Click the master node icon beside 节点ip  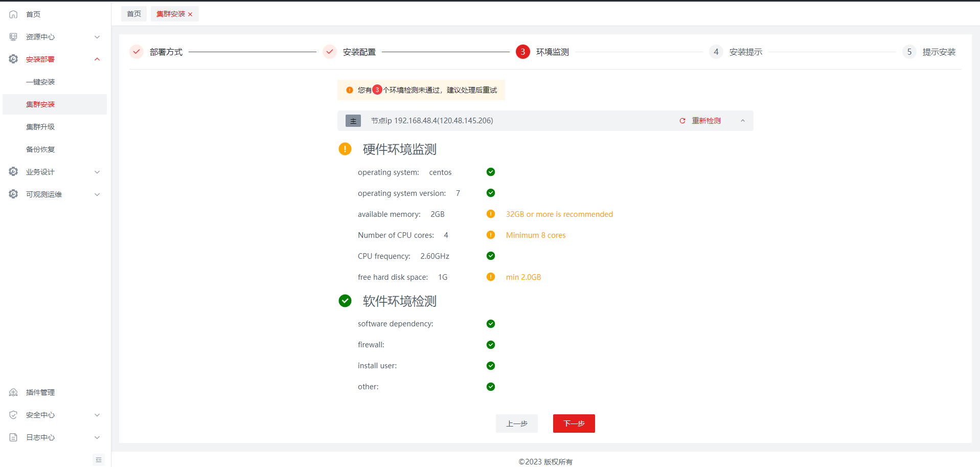[353, 121]
